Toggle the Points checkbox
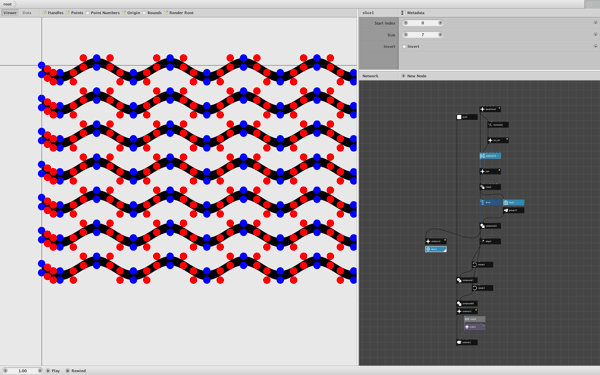600x375 pixels. tap(68, 13)
